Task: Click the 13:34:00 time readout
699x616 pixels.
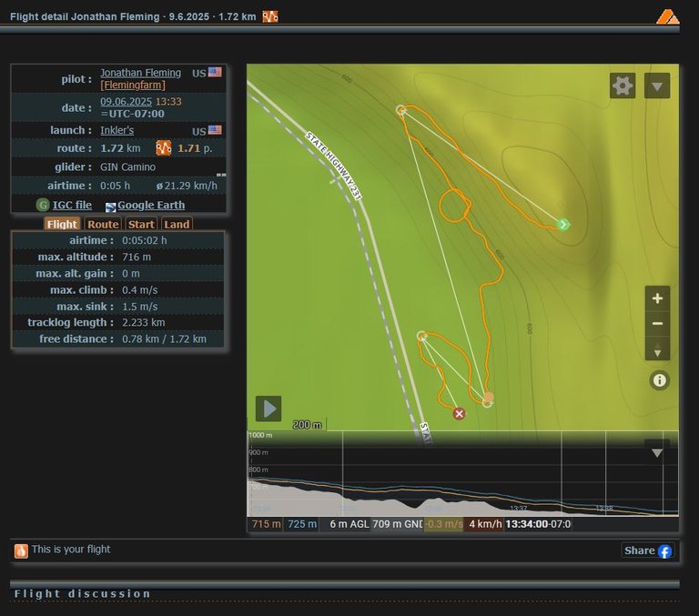Action: pos(538,524)
